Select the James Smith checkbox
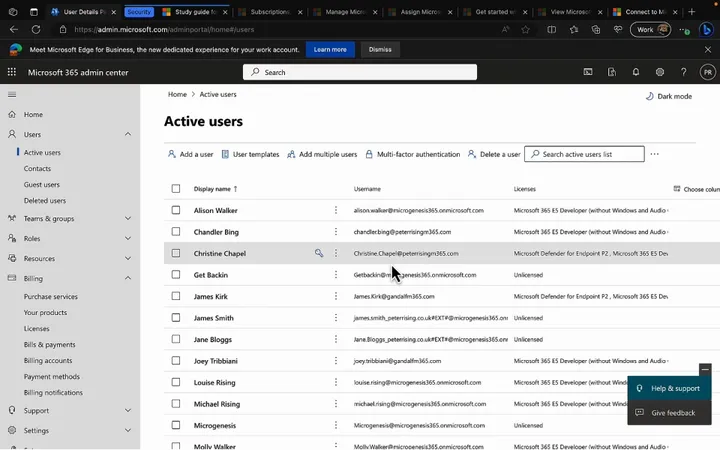The image size is (720, 450). pos(176,318)
